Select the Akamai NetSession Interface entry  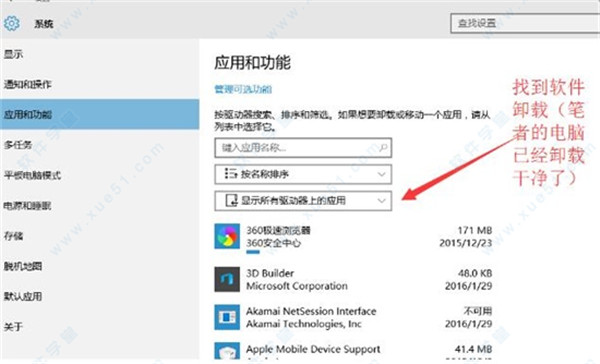(353, 317)
